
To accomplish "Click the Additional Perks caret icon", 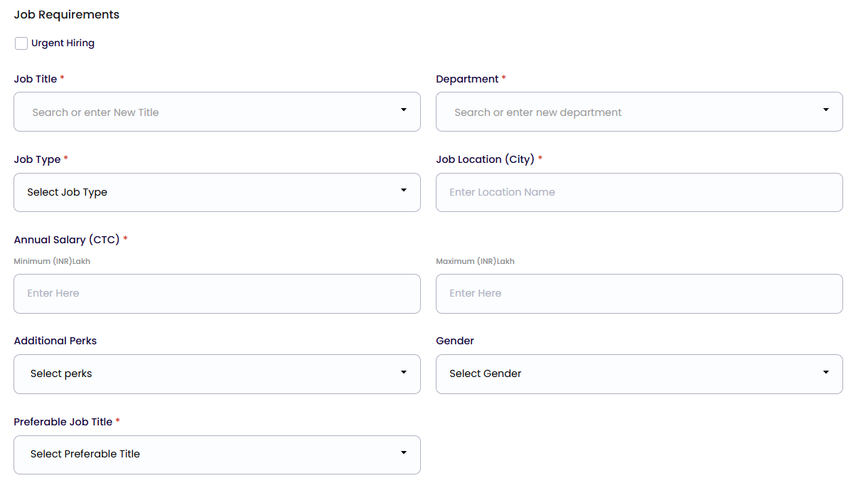I will 403,373.
